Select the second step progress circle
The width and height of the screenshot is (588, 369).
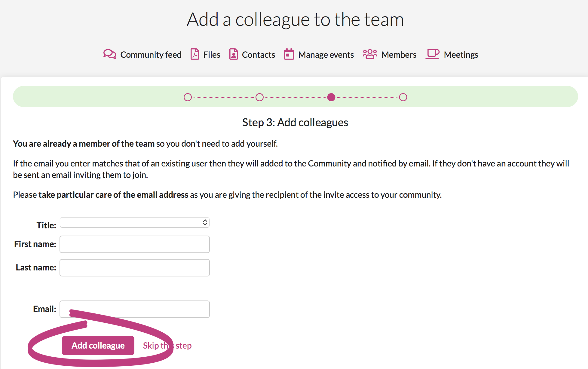[259, 97]
